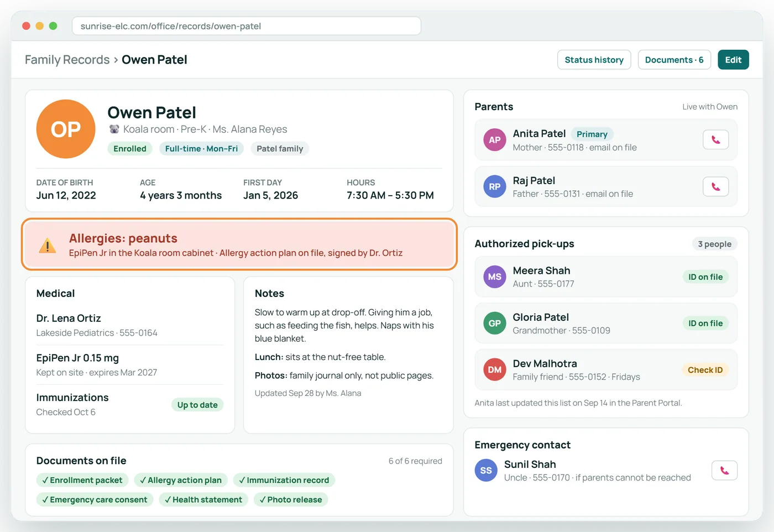The height and width of the screenshot is (532, 774).
Task: Click the Edit button
Action: tap(733, 60)
